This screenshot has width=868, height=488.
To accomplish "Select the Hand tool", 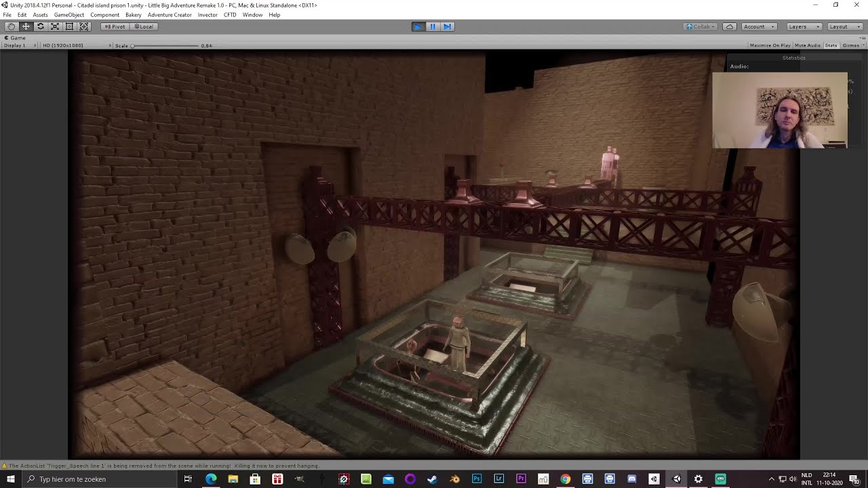I will (11, 26).
